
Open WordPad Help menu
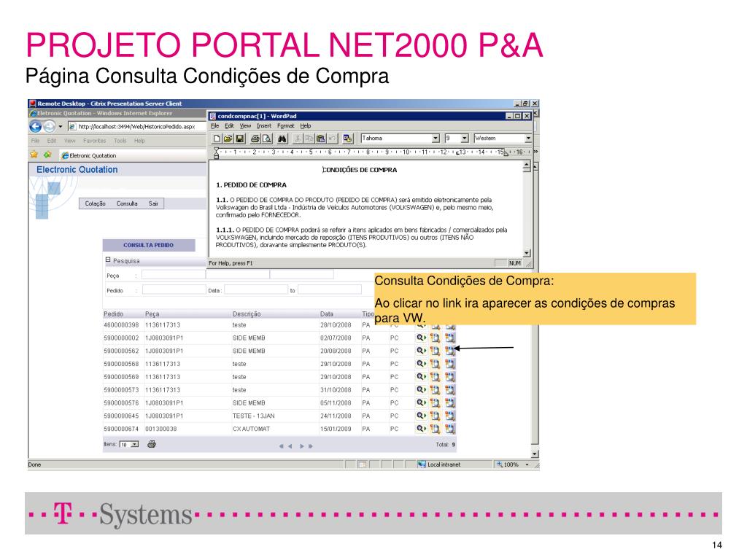click(306, 126)
